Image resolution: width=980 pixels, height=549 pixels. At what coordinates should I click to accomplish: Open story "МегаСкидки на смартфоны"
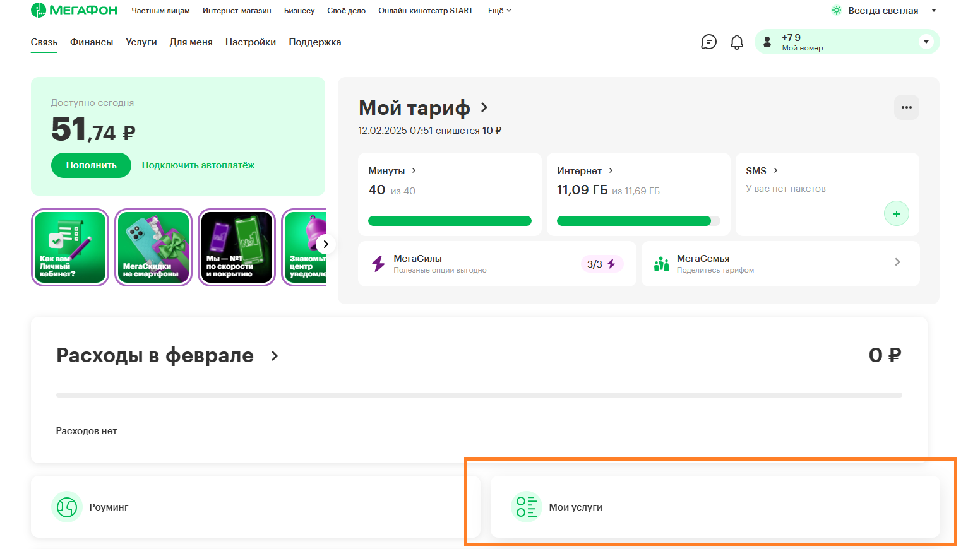click(x=153, y=247)
